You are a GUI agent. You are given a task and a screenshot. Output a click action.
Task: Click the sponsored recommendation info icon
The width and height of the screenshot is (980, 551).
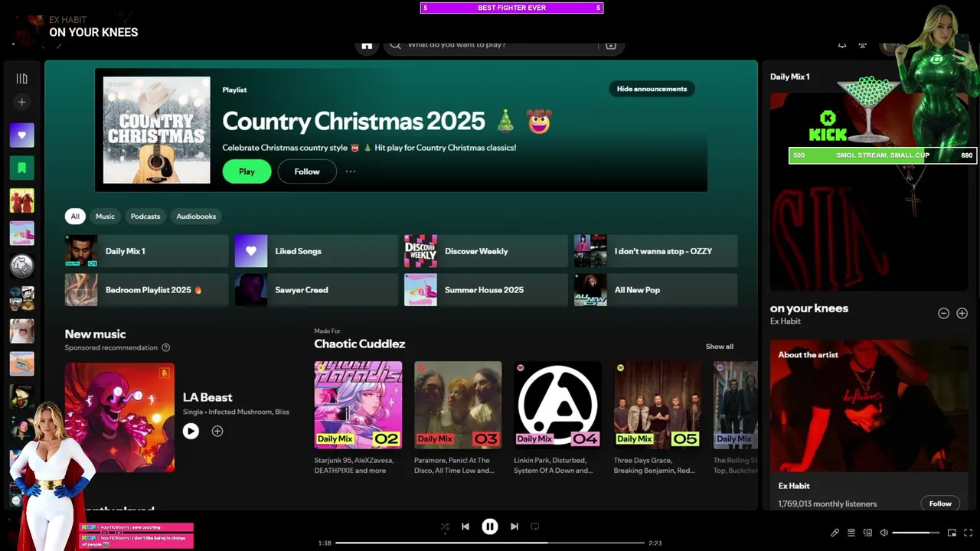[165, 347]
